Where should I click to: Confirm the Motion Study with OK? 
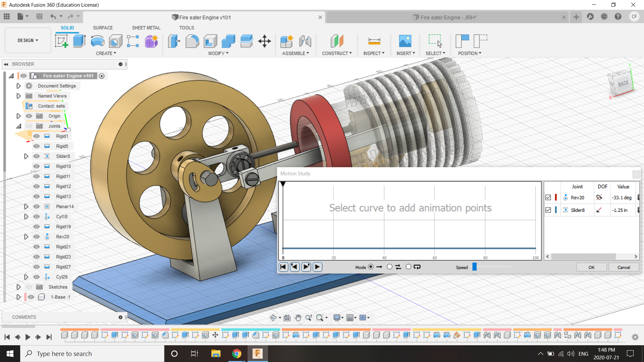(591, 267)
